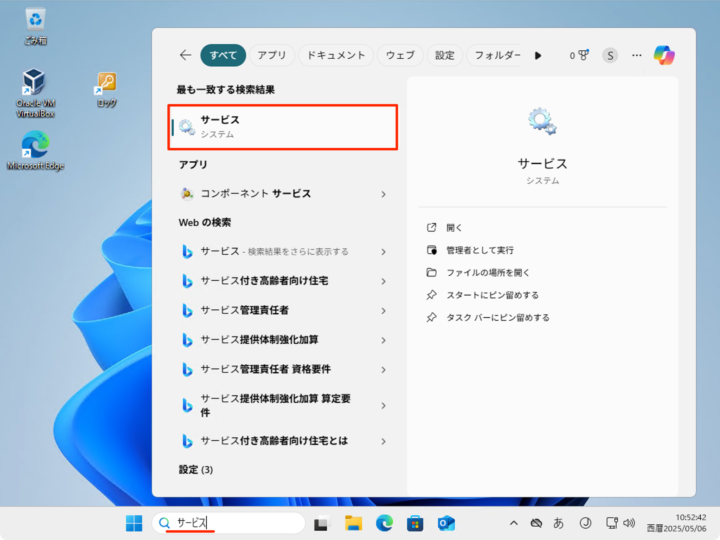
Task: Click the taskbar search box containing サービス
Action: [x=228, y=523]
